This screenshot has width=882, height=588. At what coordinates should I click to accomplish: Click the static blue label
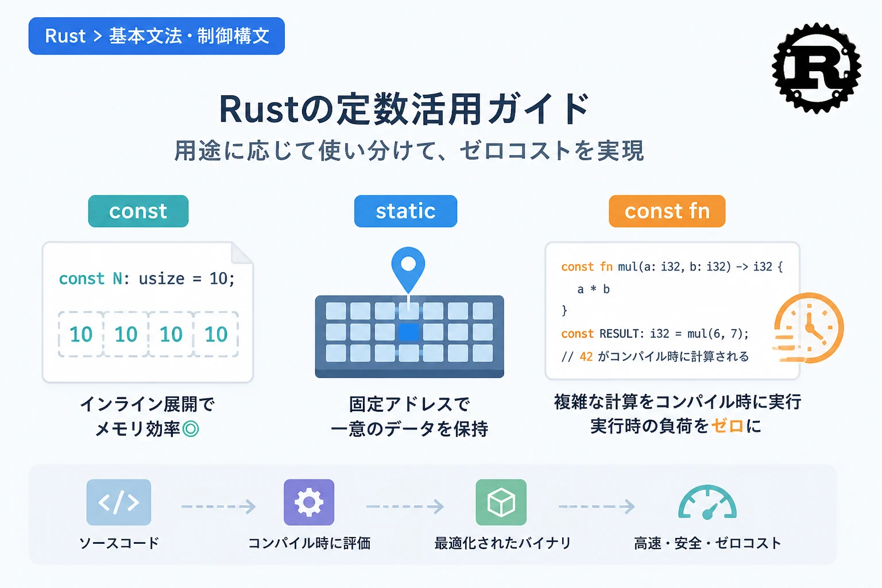(406, 211)
